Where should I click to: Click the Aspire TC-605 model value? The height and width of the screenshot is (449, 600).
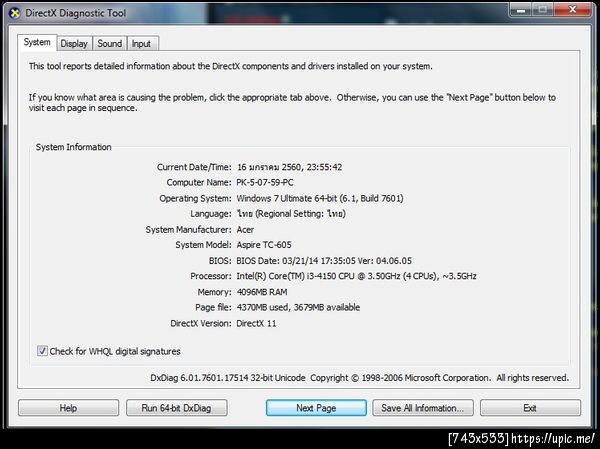pos(264,245)
